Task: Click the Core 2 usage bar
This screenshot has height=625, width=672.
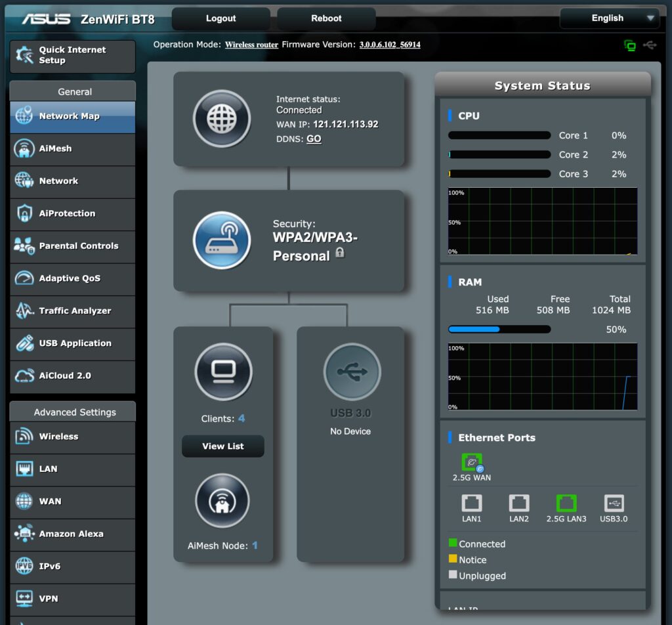Action: [x=499, y=154]
